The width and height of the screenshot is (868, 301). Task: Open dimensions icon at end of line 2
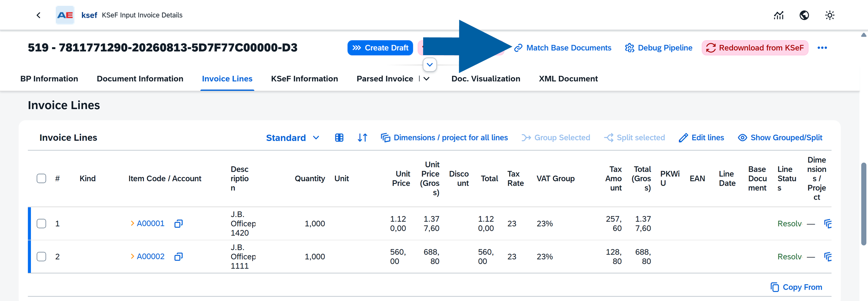[828, 257]
